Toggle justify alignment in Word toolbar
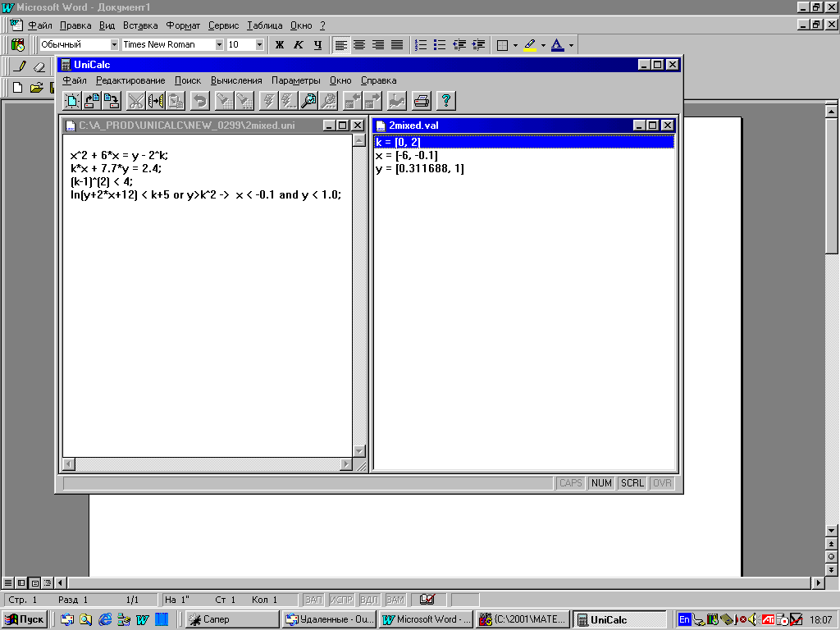The image size is (840, 630). 397,45
